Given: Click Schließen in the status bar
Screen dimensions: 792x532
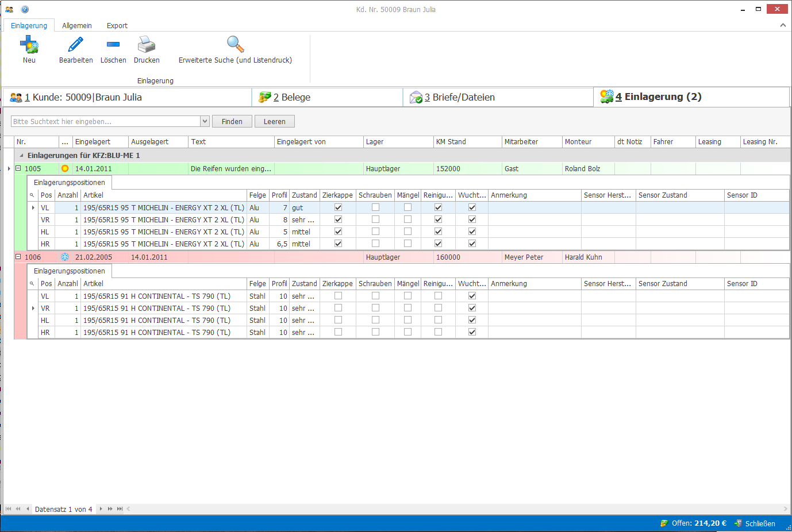Looking at the screenshot, I should [755, 523].
